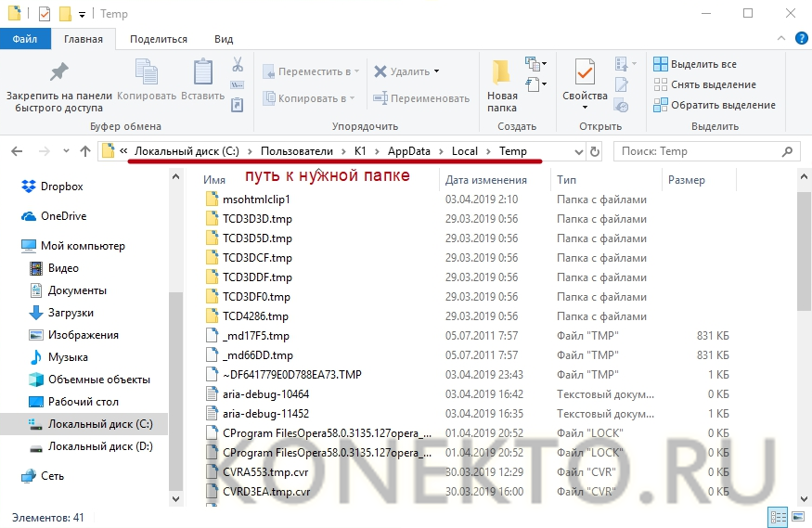Open the Файл menu tab
This screenshot has width=812, height=528.
pyautogui.click(x=25, y=39)
